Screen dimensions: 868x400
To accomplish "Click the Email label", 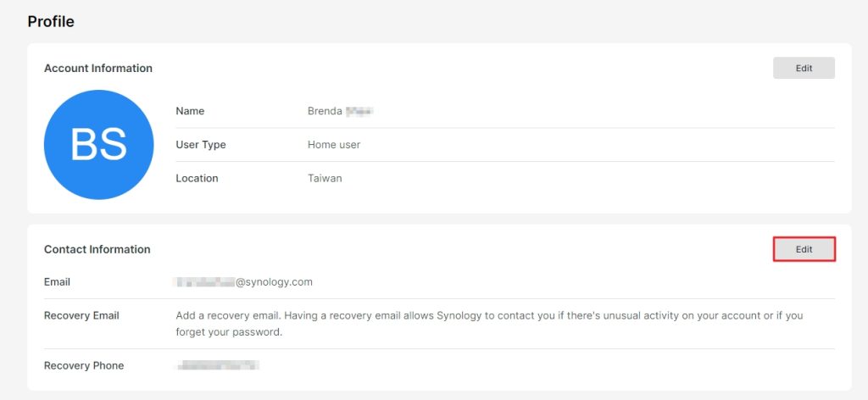I will coord(58,282).
